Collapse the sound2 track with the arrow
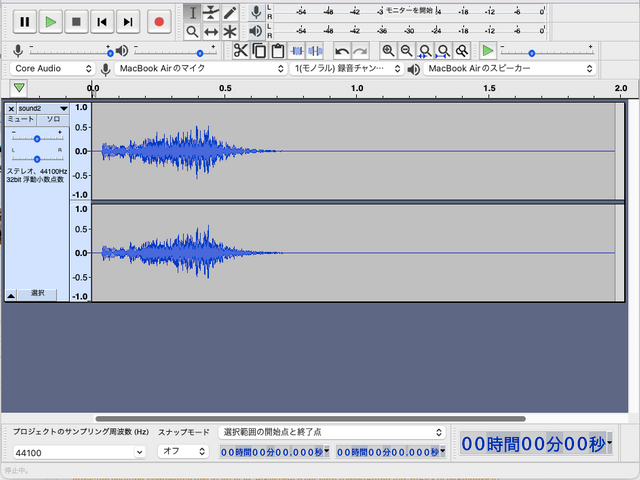Image resolution: width=640 pixels, height=480 pixels. tap(11, 296)
